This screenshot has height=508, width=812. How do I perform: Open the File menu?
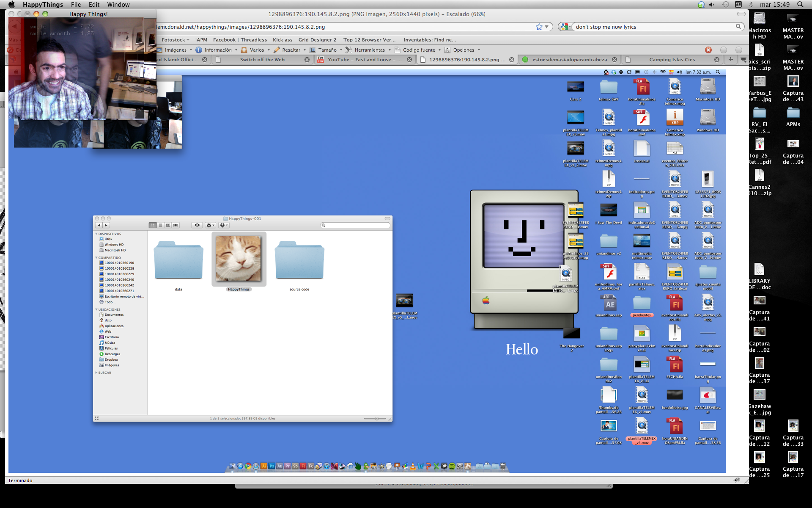[76, 5]
